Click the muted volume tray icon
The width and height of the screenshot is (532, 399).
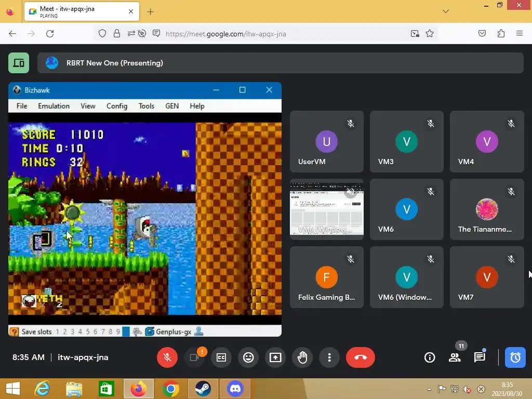(x=467, y=389)
